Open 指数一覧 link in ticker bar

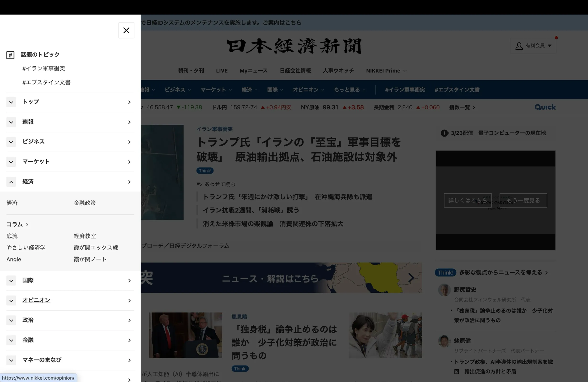click(462, 107)
